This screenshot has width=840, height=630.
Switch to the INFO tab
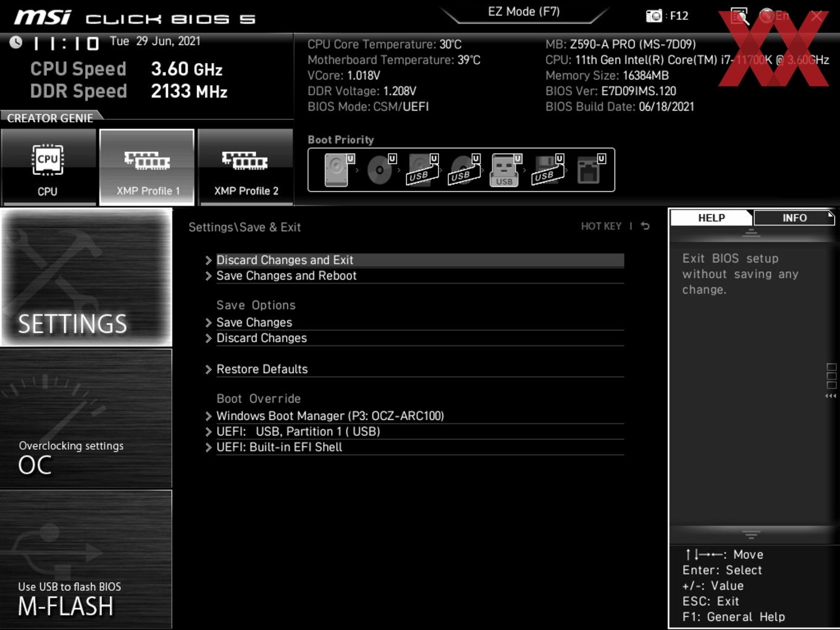pos(794,217)
